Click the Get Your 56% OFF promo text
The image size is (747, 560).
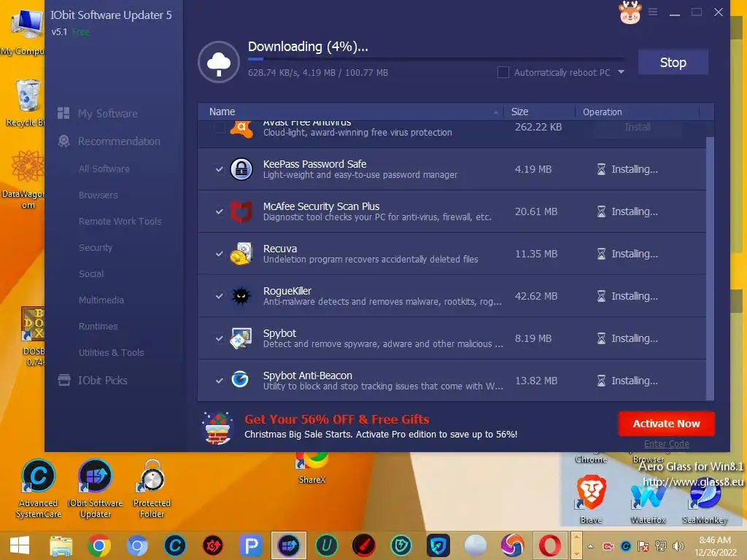337,419
